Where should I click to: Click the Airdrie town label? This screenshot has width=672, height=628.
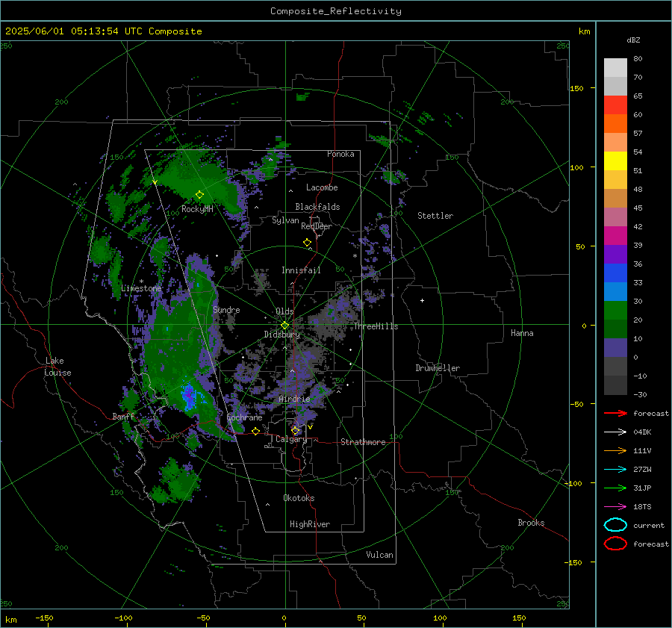294,399
